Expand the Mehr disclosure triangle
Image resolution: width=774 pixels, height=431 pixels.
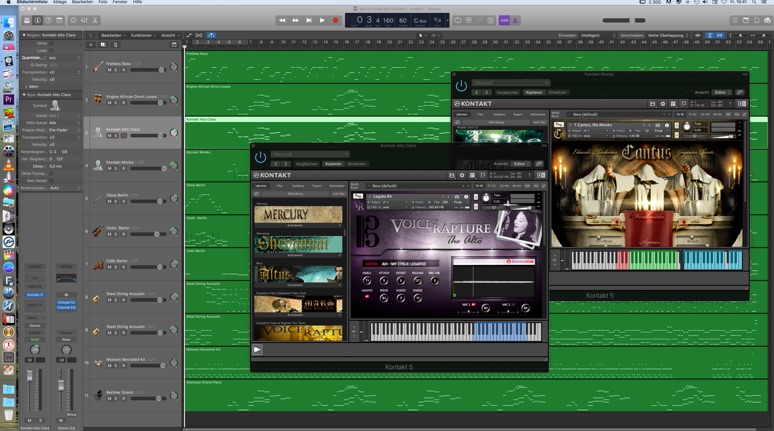click(26, 86)
